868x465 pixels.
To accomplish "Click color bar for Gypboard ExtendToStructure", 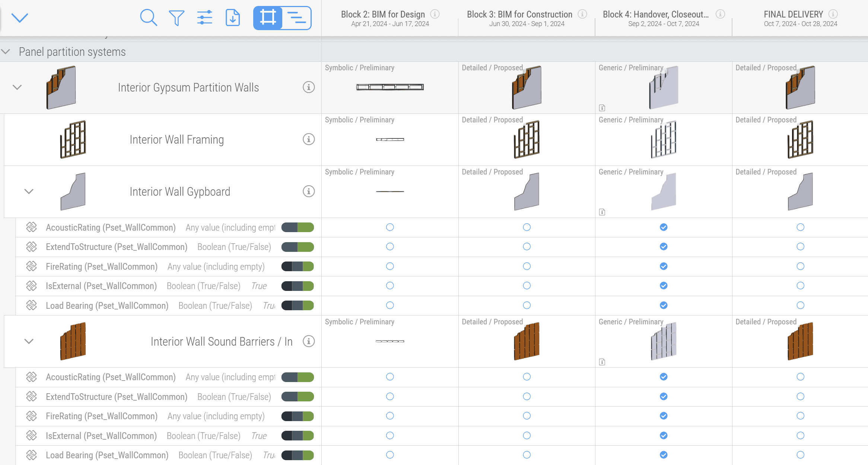I will tap(298, 247).
